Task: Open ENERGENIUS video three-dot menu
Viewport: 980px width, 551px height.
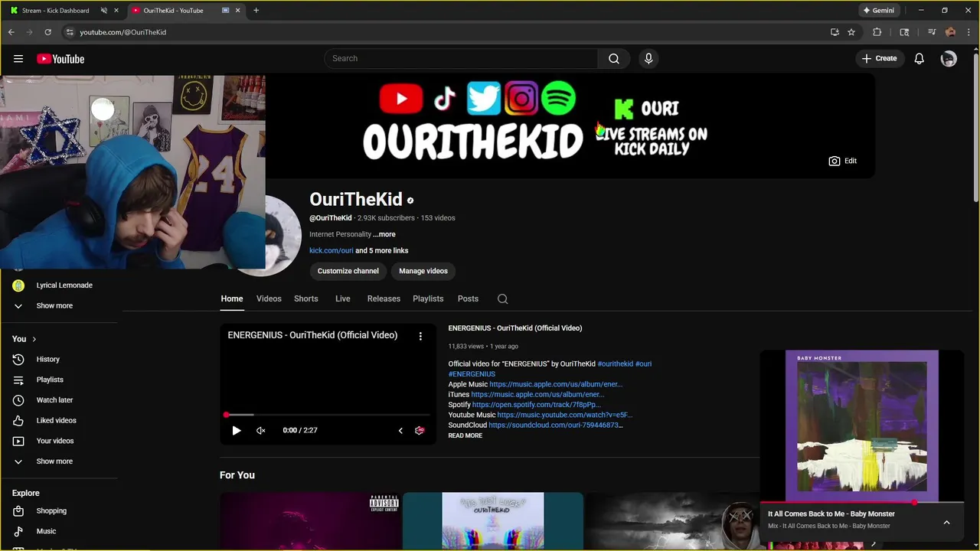Action: (x=420, y=336)
